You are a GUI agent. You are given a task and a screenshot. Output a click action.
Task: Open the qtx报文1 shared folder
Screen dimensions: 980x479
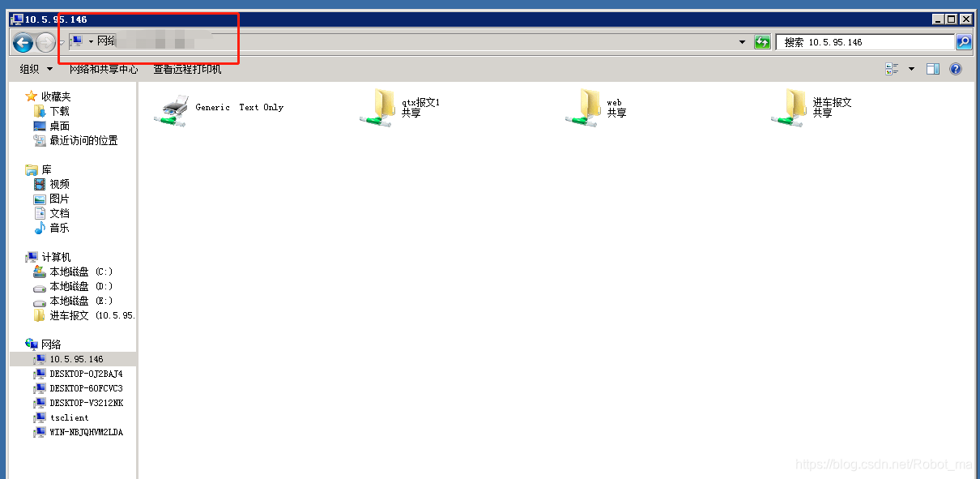click(400, 108)
